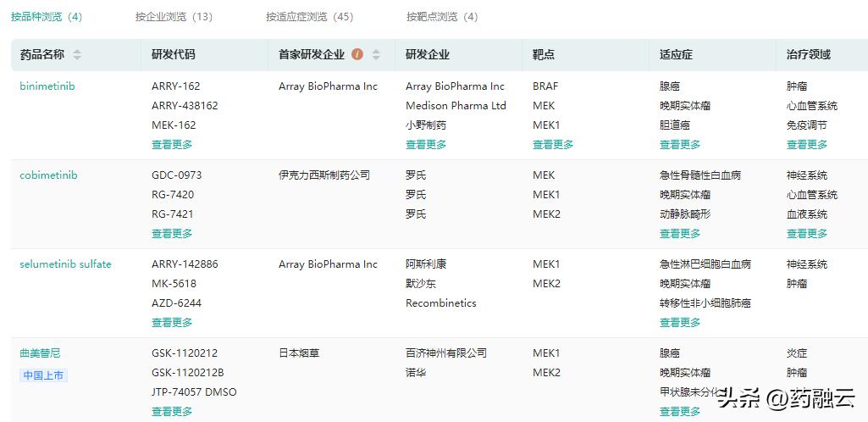Show more 治疗领域 for cobimetinib via 查看更多
The height and width of the screenshot is (422, 868).
(807, 234)
